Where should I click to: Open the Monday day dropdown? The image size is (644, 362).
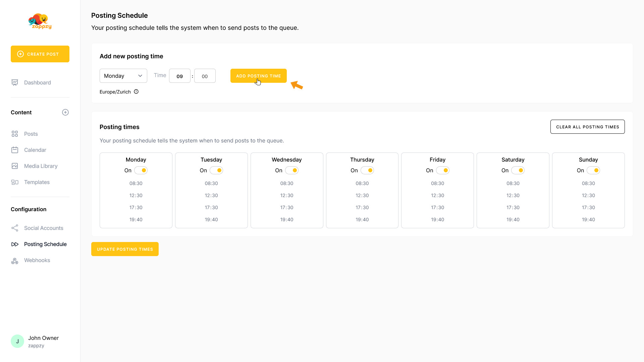tap(123, 76)
